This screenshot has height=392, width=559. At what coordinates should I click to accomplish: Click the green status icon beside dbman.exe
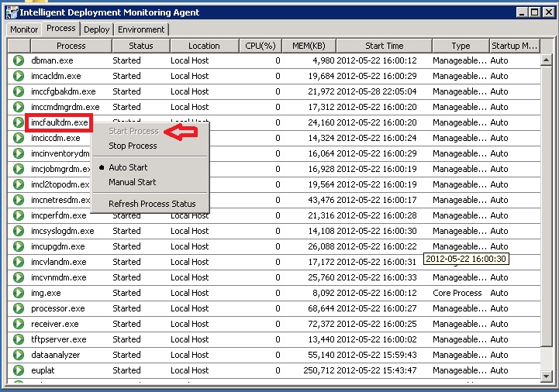pos(18,60)
